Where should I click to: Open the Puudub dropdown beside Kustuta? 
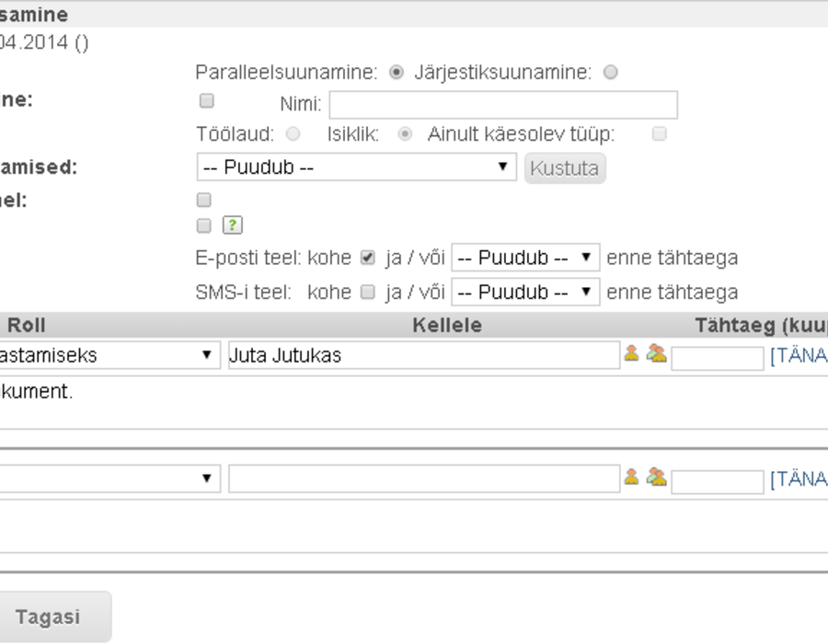click(356, 167)
